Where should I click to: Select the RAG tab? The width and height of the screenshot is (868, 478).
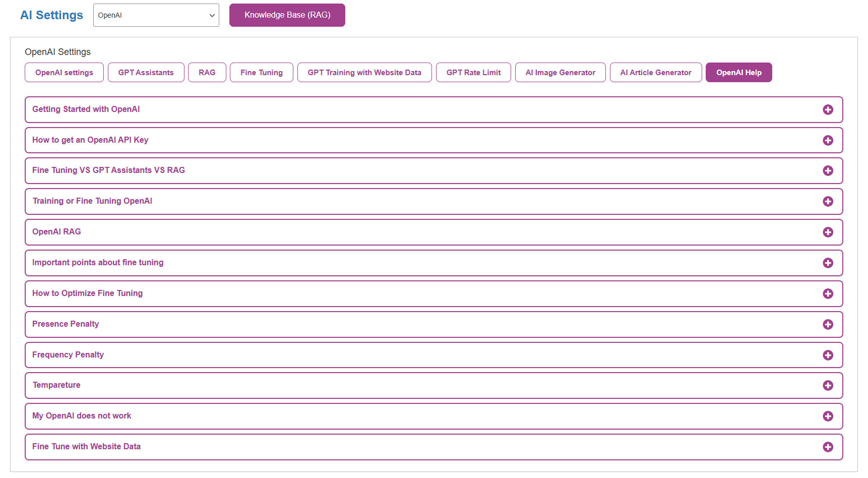(x=207, y=73)
